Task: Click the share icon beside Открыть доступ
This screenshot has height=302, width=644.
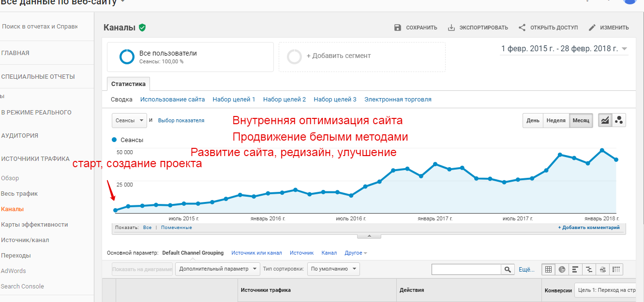Action: 522,28
